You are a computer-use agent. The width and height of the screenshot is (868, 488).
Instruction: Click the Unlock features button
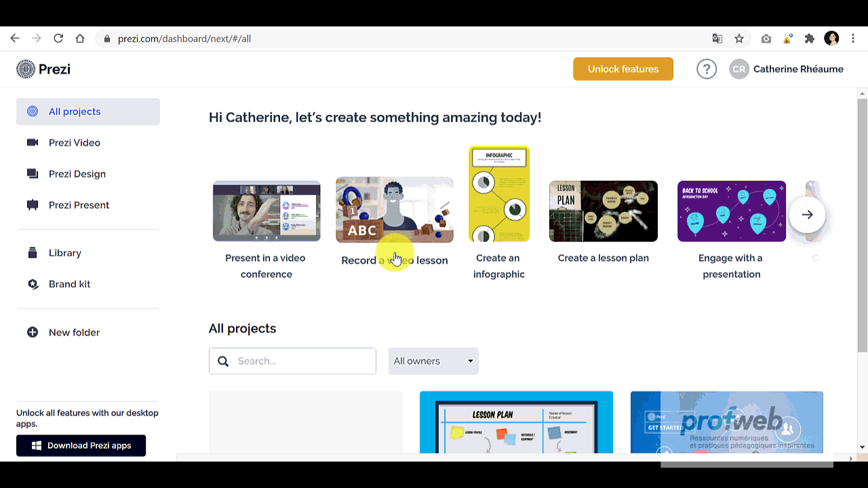point(623,69)
